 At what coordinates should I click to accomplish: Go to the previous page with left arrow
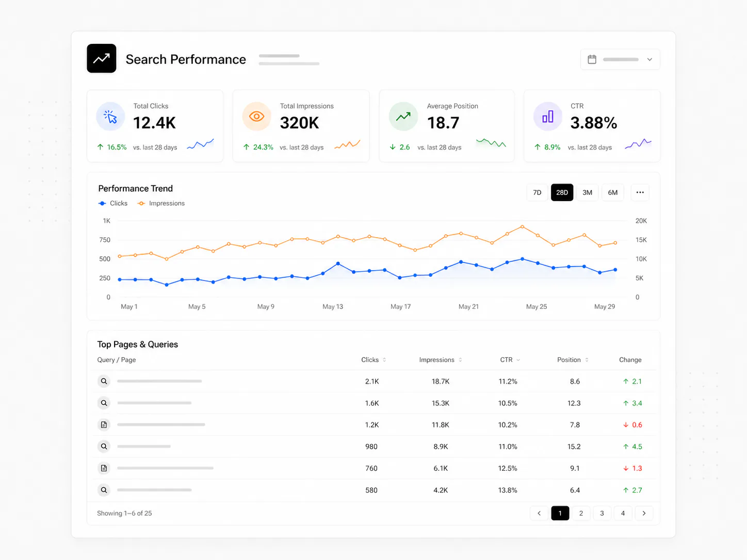(x=539, y=513)
